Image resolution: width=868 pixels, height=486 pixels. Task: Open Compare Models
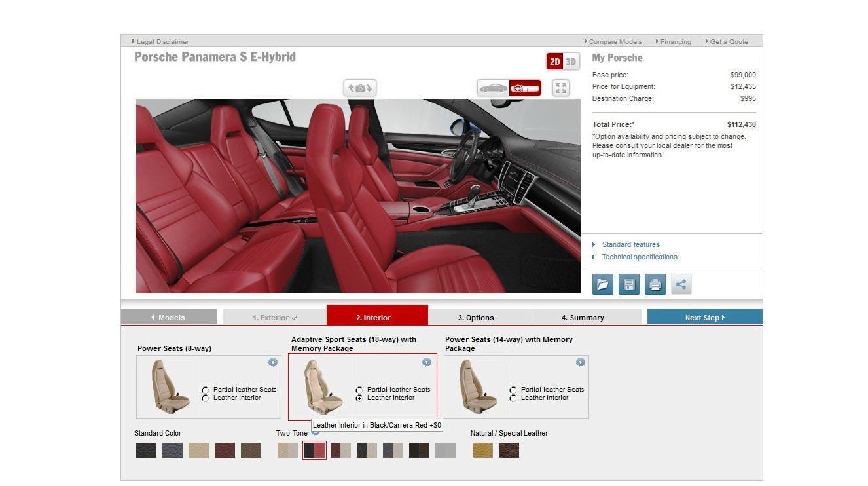tap(615, 41)
